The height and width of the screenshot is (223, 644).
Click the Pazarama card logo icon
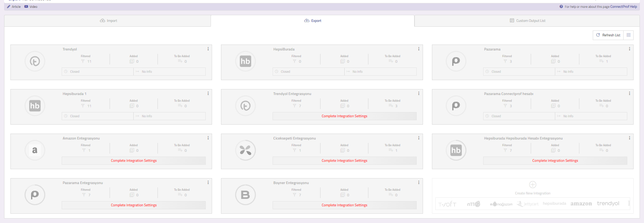coord(456,61)
